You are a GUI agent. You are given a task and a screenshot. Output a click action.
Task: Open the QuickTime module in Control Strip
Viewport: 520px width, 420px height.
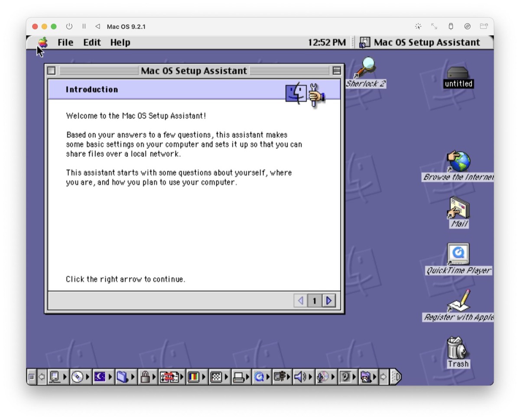click(263, 377)
